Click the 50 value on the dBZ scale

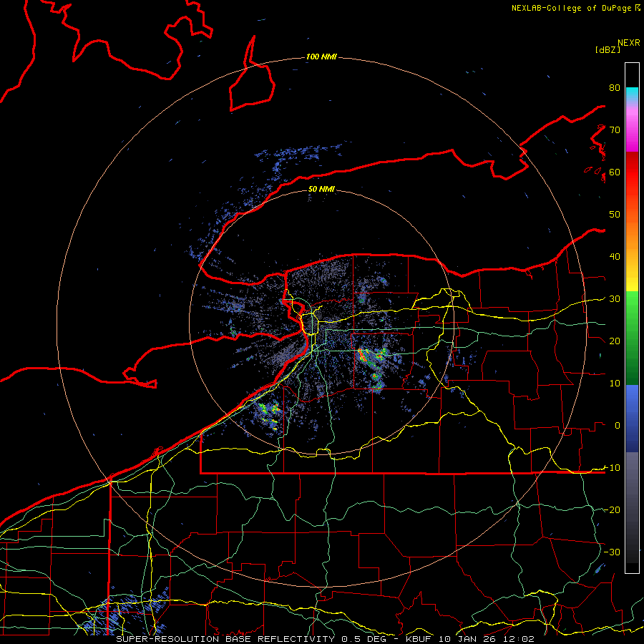click(615, 215)
